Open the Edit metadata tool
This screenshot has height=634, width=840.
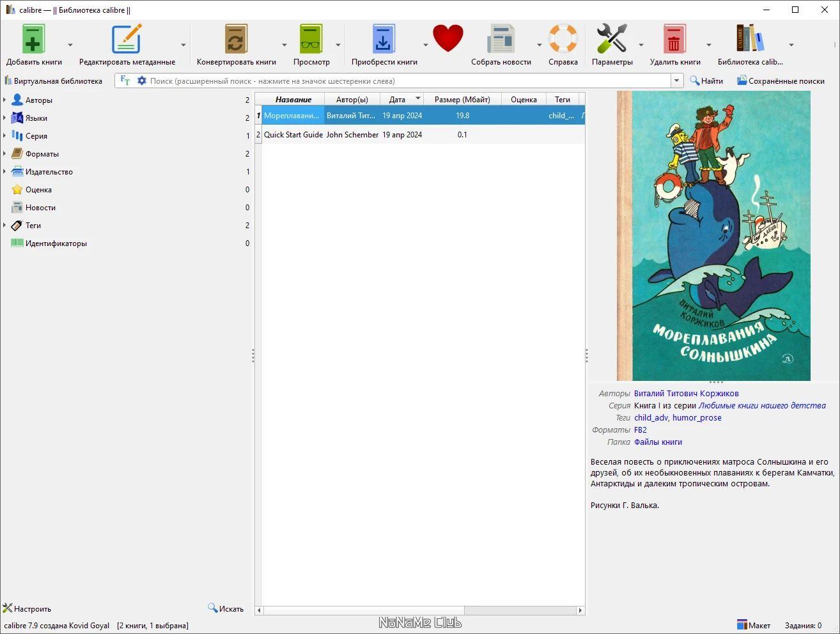tap(127, 40)
